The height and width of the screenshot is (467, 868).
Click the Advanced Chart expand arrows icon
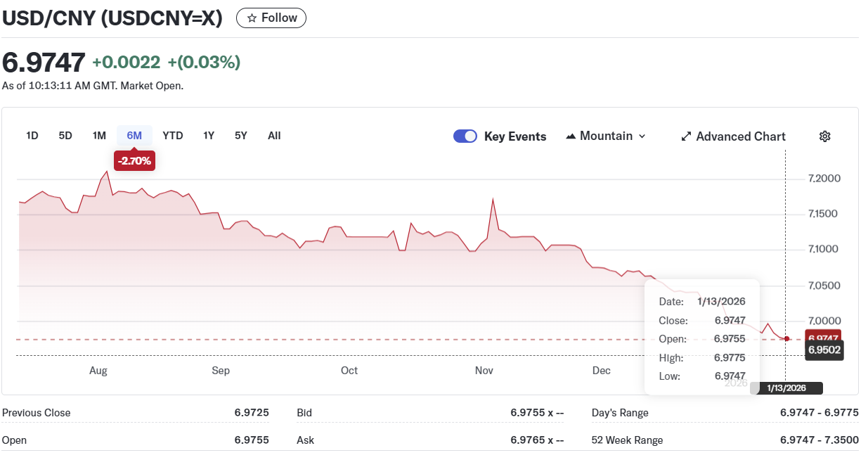click(x=687, y=136)
